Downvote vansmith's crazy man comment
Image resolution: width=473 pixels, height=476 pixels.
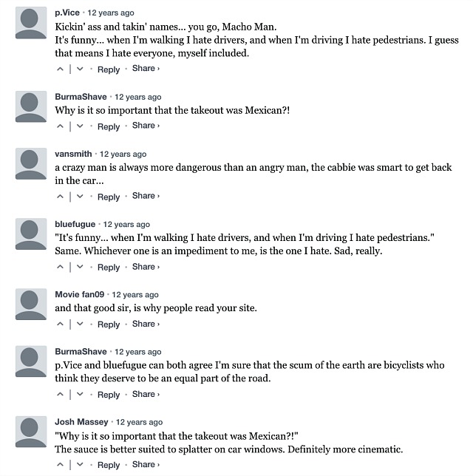(x=80, y=197)
